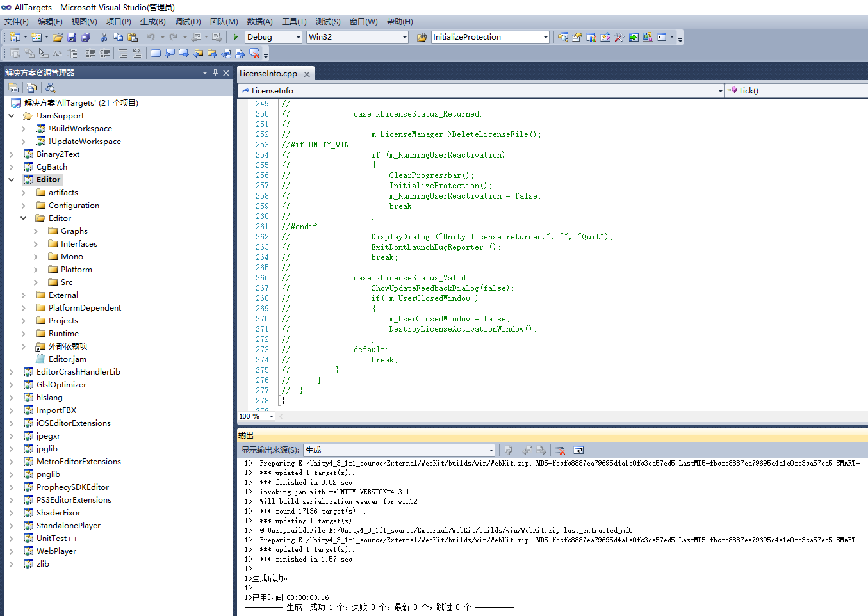Clear all messages in the output window
Viewport: 868px width, 616px height.
coord(559,450)
